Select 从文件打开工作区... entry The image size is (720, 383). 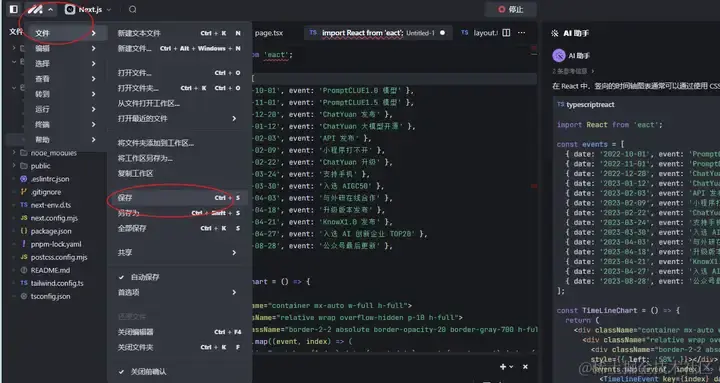point(179,103)
